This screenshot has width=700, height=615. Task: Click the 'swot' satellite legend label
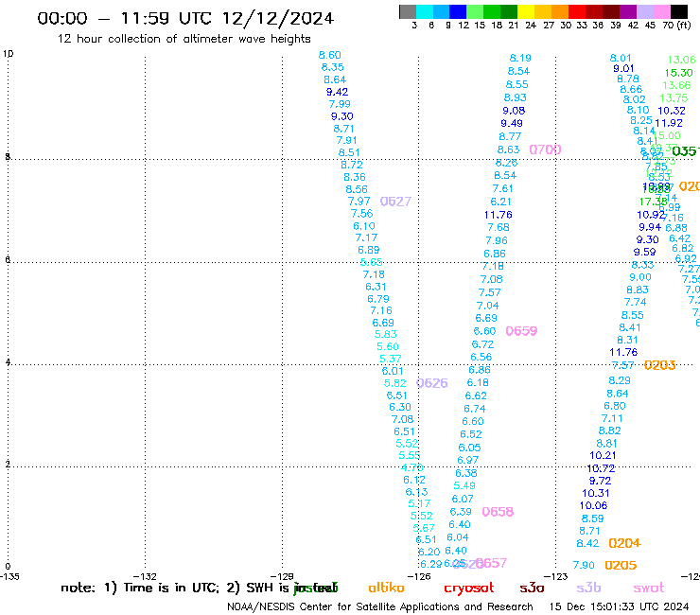pyautogui.click(x=649, y=589)
